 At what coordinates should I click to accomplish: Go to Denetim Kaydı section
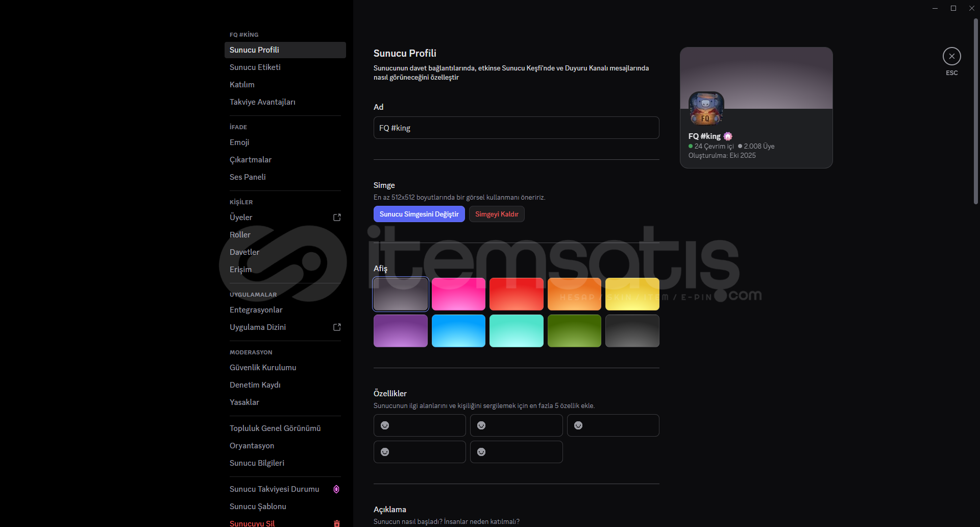point(255,385)
